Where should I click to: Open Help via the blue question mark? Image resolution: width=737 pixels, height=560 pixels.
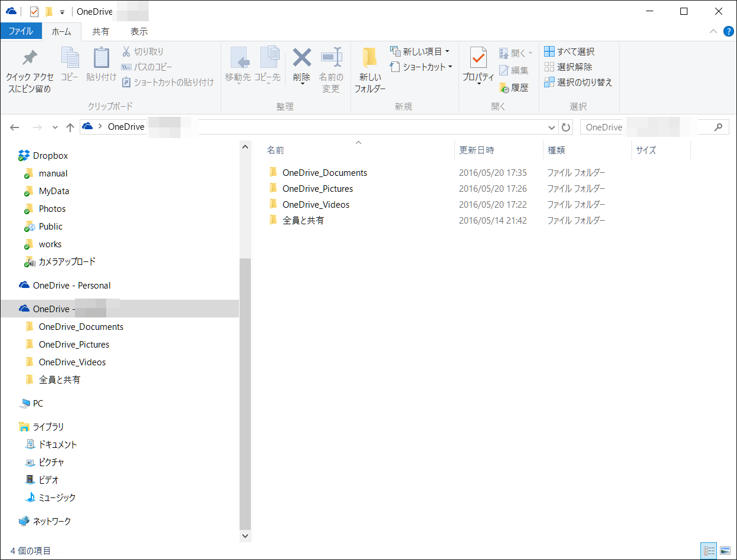click(x=728, y=31)
